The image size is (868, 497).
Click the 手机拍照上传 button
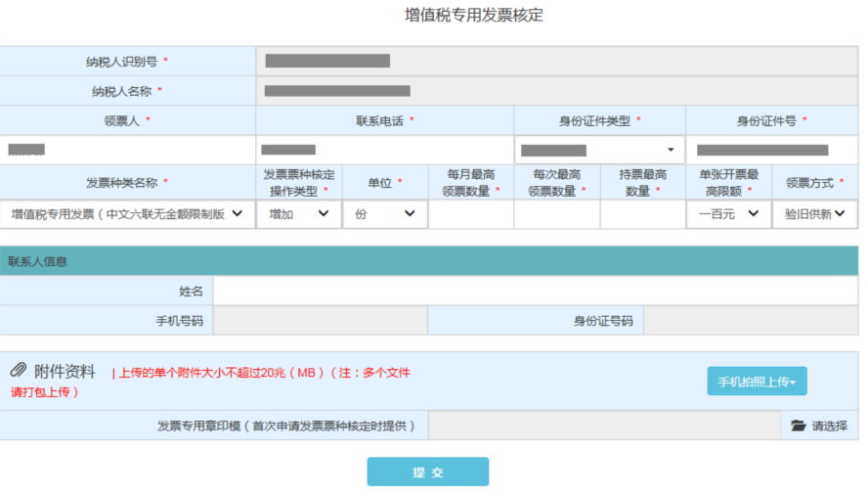pos(757,382)
